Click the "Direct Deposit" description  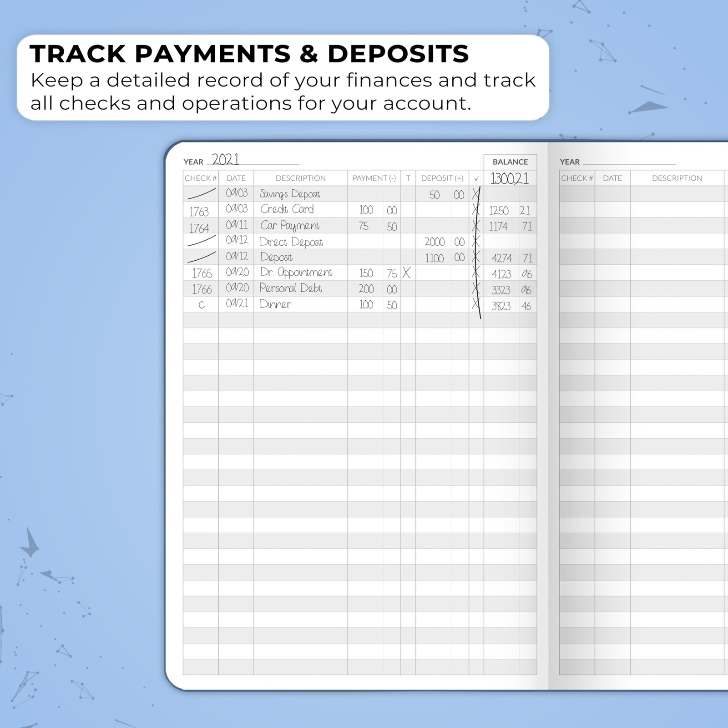[x=291, y=242]
